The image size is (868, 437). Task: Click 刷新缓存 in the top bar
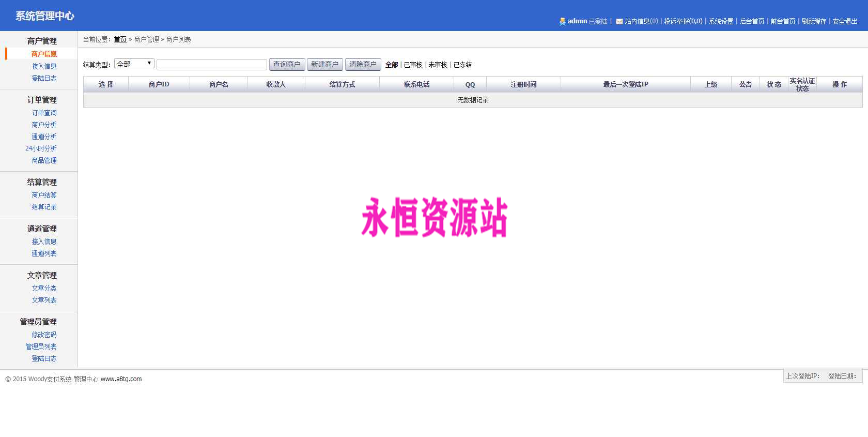814,21
